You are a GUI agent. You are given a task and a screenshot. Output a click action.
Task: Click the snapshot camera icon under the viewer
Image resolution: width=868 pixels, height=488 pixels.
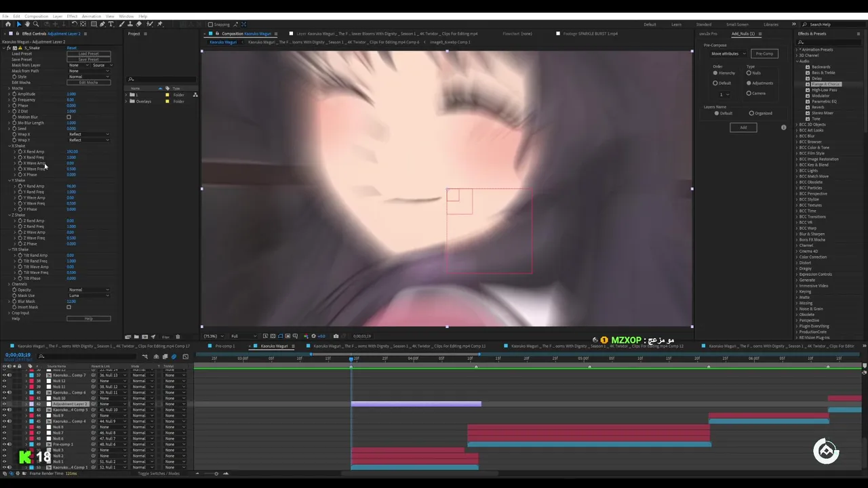[336, 336]
